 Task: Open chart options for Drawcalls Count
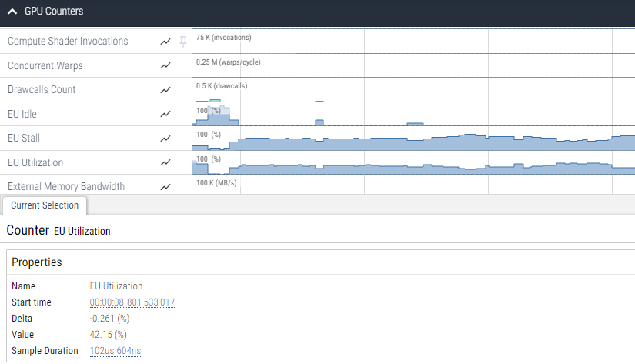pos(165,90)
